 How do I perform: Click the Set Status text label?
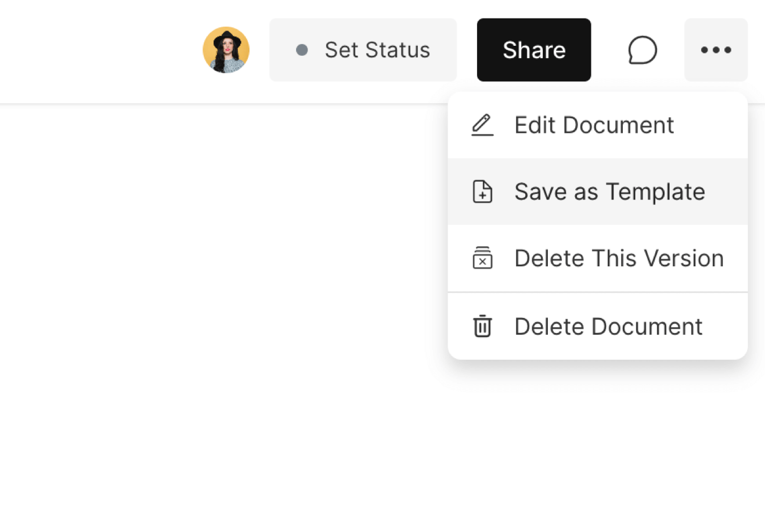pyautogui.click(x=377, y=50)
